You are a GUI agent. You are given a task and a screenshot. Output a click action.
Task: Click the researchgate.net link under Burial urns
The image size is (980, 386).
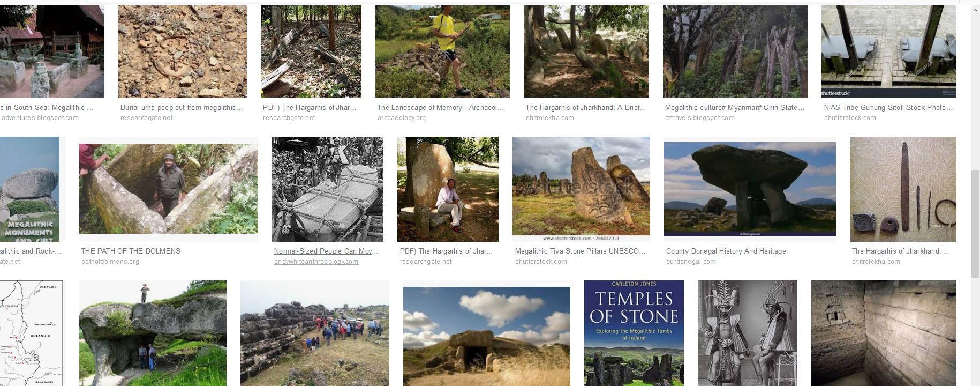point(147,118)
